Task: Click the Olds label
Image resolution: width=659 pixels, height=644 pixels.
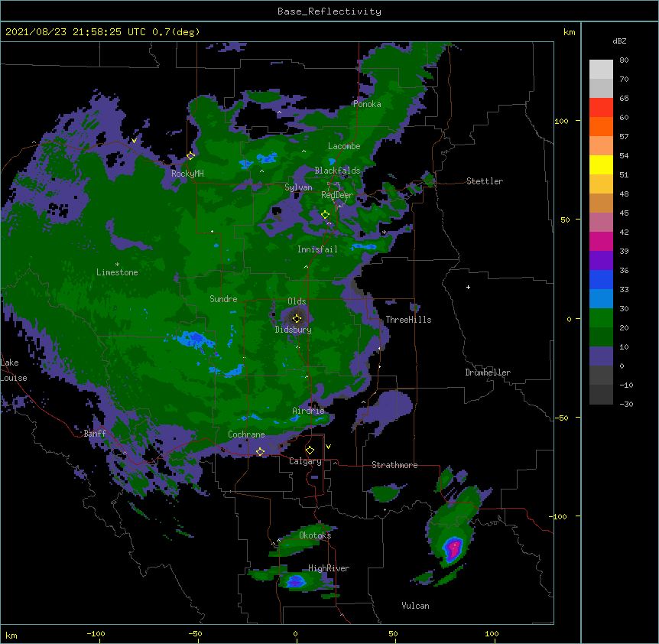Action: click(297, 301)
